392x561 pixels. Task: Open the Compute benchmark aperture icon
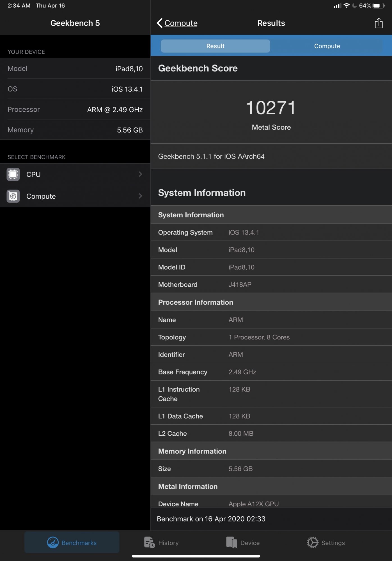[13, 196]
